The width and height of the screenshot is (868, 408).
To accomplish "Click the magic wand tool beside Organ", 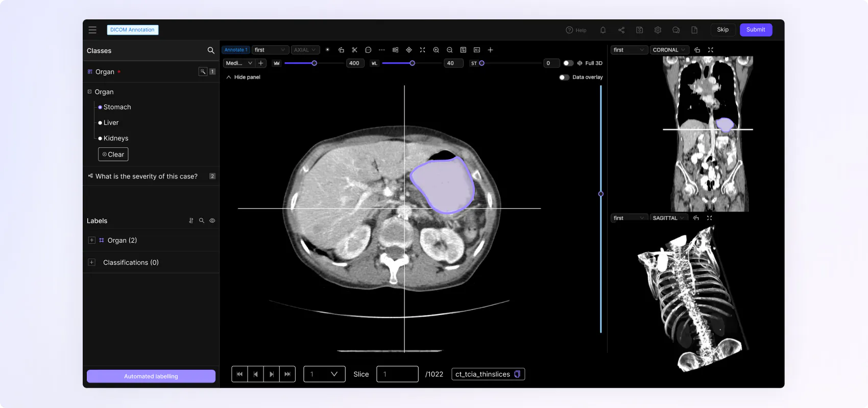I will click(x=203, y=72).
